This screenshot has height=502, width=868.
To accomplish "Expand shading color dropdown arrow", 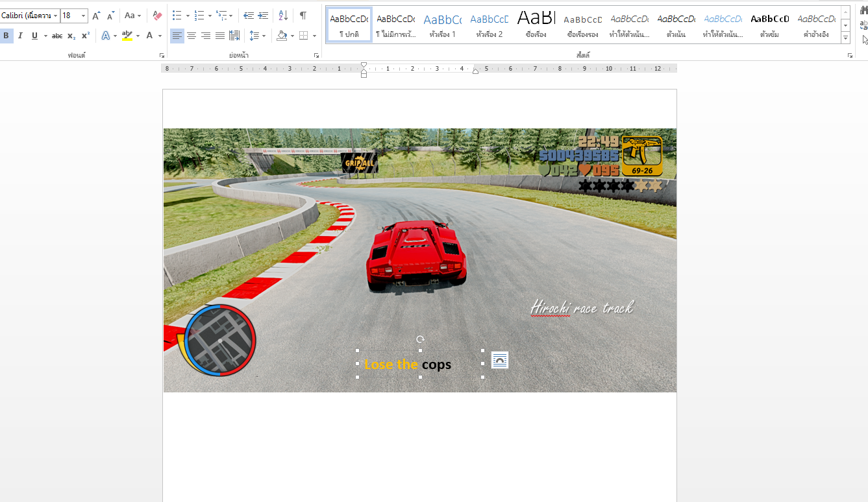I will 292,36.
